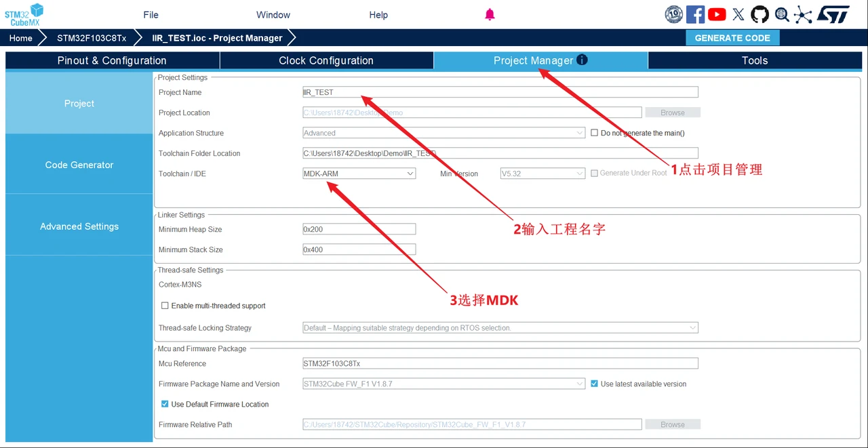This screenshot has height=448, width=868.
Task: Click the 10 years anniversary badge
Action: point(673,14)
